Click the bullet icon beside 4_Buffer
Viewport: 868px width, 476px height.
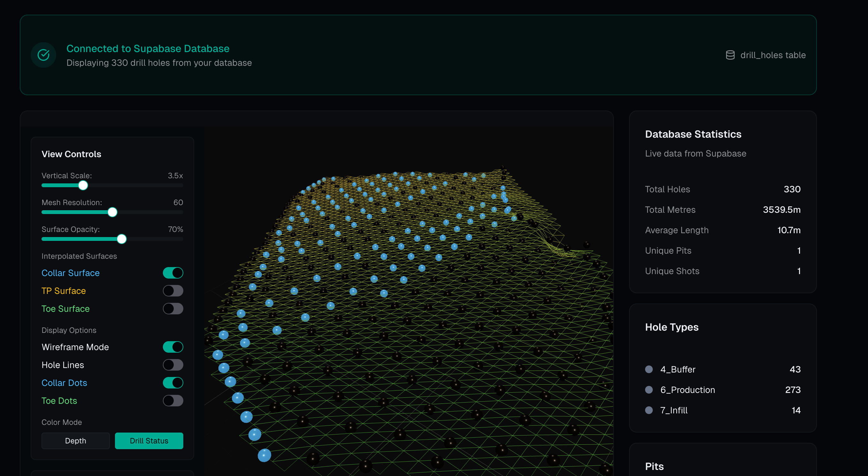[649, 369]
